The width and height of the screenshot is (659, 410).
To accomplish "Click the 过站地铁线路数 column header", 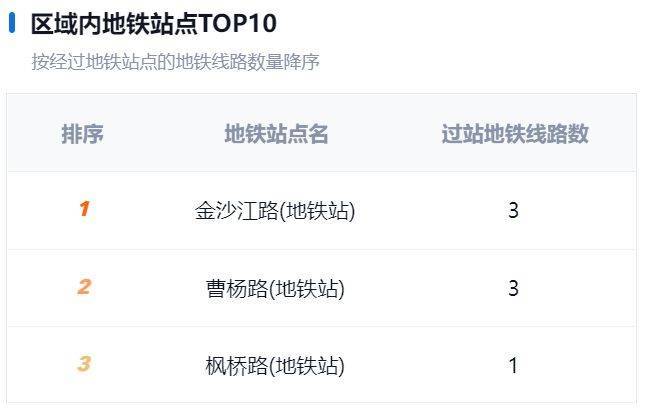I will [514, 134].
